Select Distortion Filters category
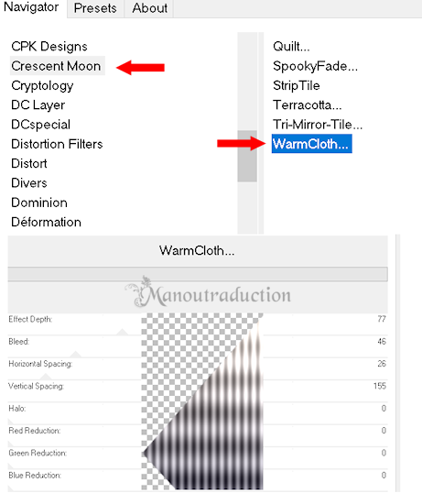The width and height of the screenshot is (422, 504). (x=57, y=144)
